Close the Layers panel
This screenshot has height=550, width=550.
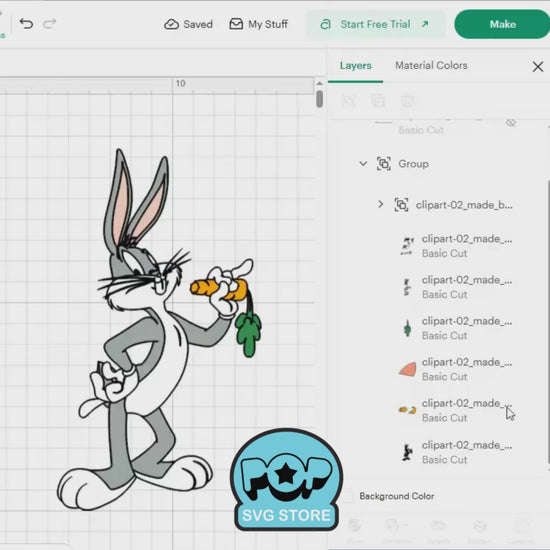[x=537, y=66]
